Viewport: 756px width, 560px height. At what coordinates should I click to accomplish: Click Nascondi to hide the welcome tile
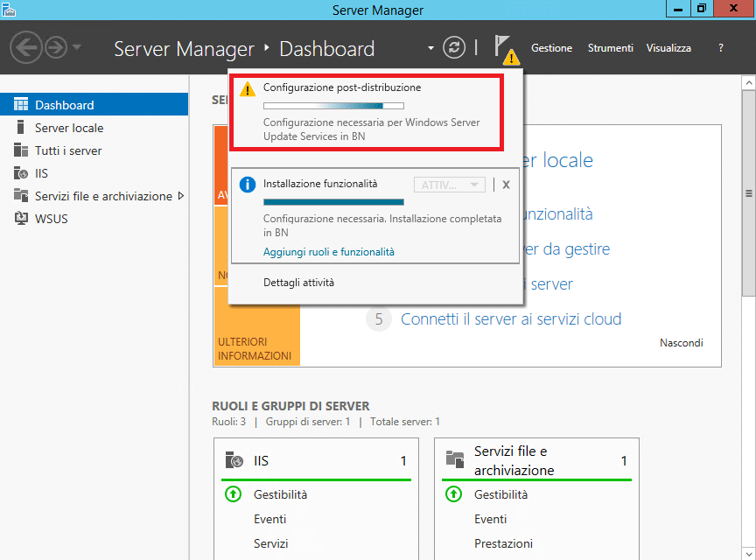[682, 343]
